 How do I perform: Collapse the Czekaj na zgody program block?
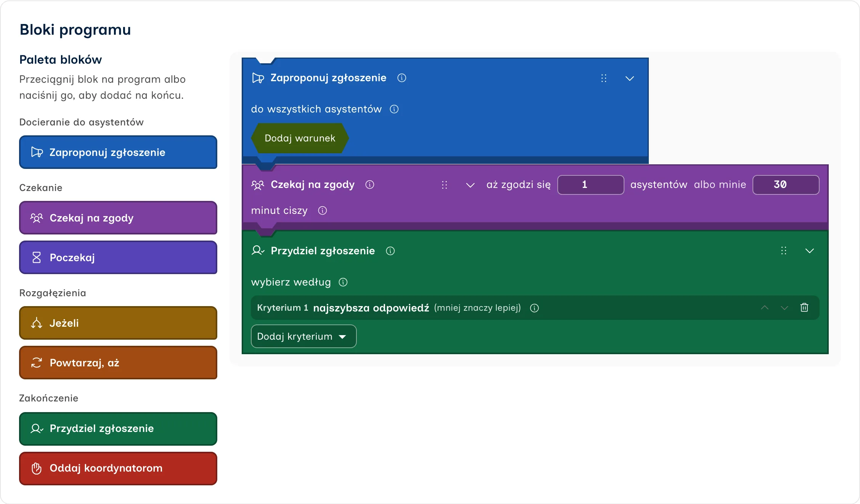470,185
